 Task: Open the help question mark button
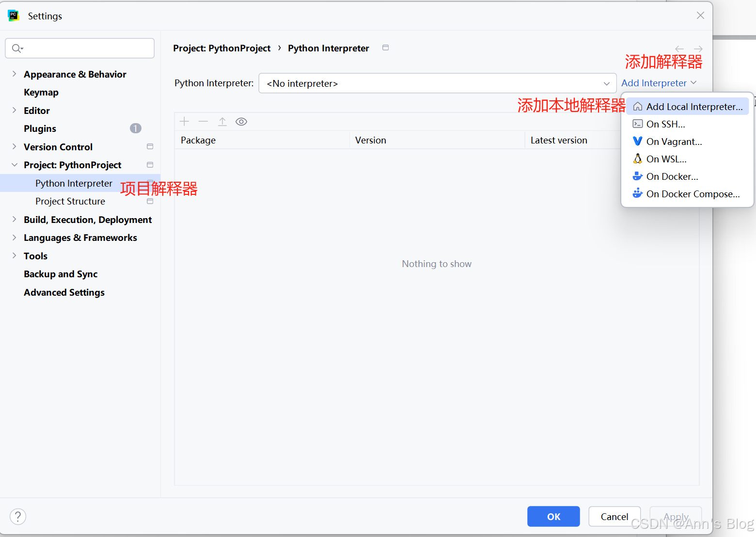(x=18, y=516)
